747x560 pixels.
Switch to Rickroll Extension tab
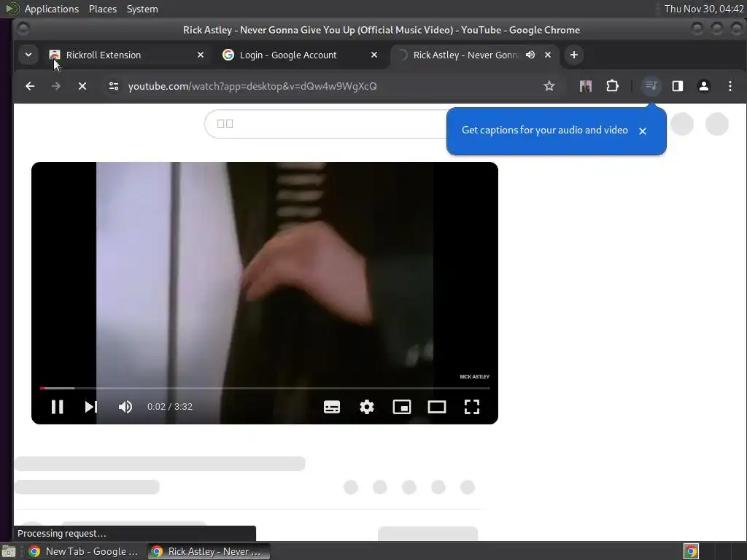pos(126,55)
